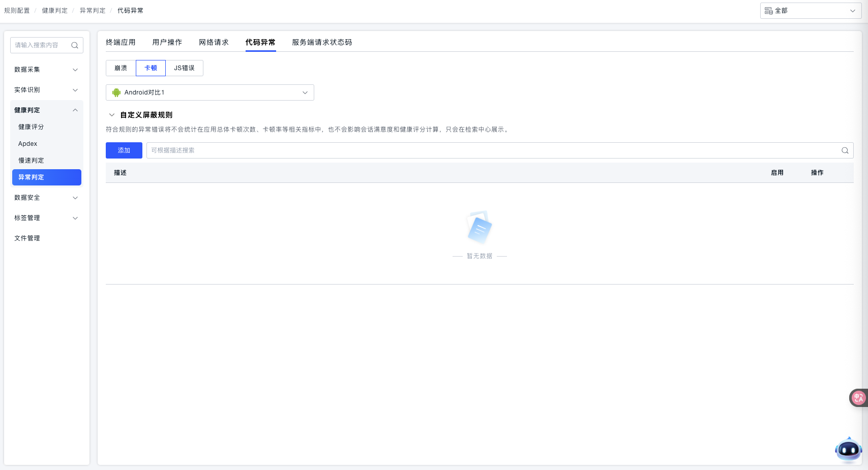The height and width of the screenshot is (470, 868).
Task: Click the description search magnifier icon
Action: 845,150
